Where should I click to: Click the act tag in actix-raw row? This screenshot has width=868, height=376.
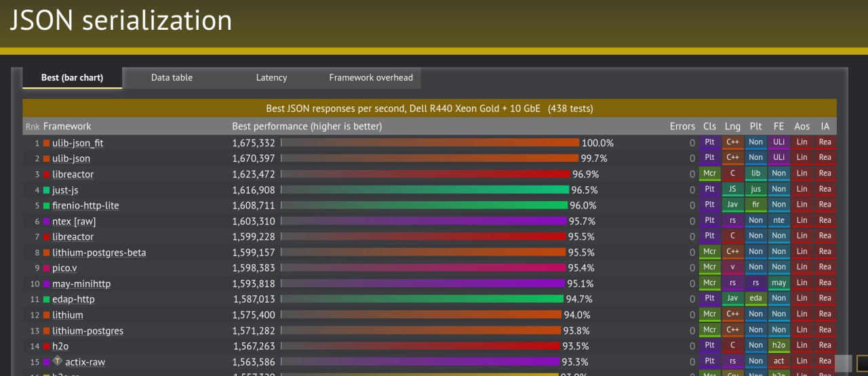[778, 362]
